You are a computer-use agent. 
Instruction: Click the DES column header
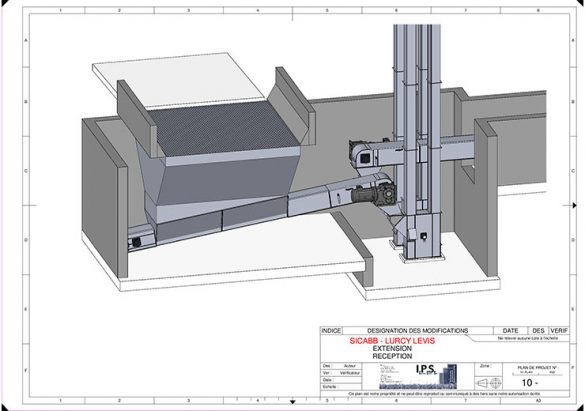pos(538,330)
